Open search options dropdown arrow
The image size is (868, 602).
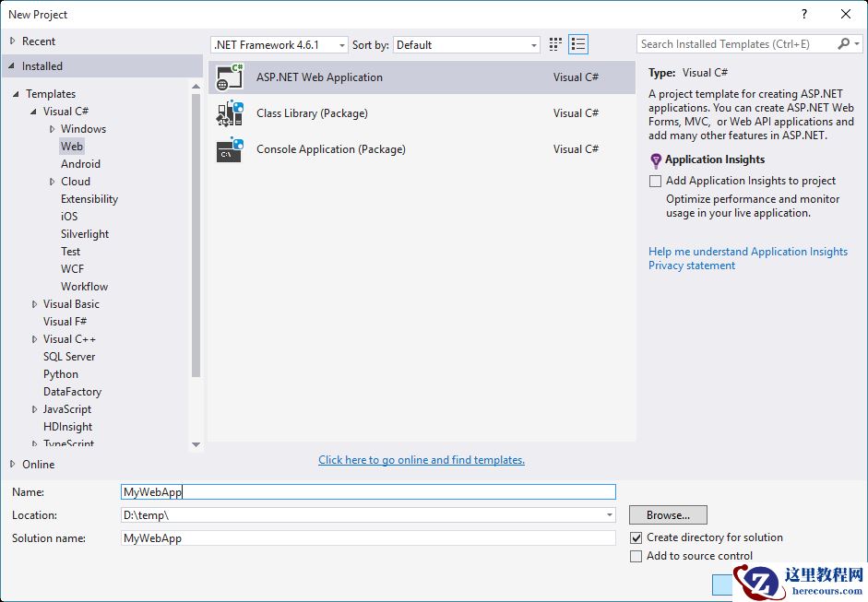point(857,43)
